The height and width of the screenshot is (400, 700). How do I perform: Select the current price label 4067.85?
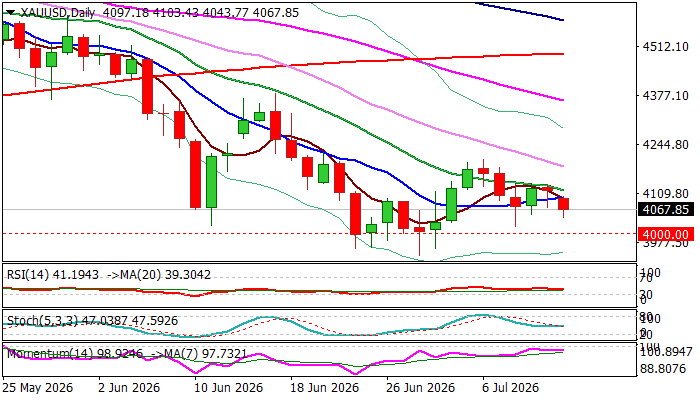[666, 209]
